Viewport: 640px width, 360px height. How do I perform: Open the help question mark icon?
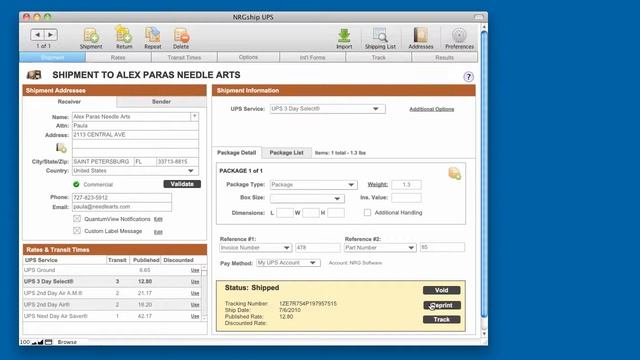(468, 77)
